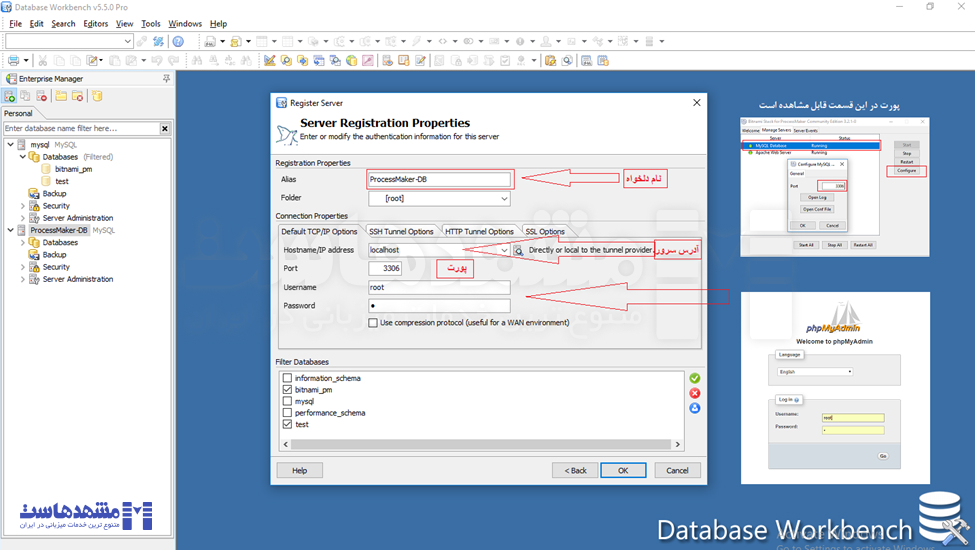Click the blue help question-mark toolbar icon
This screenshot has width=975, height=550.
[178, 42]
